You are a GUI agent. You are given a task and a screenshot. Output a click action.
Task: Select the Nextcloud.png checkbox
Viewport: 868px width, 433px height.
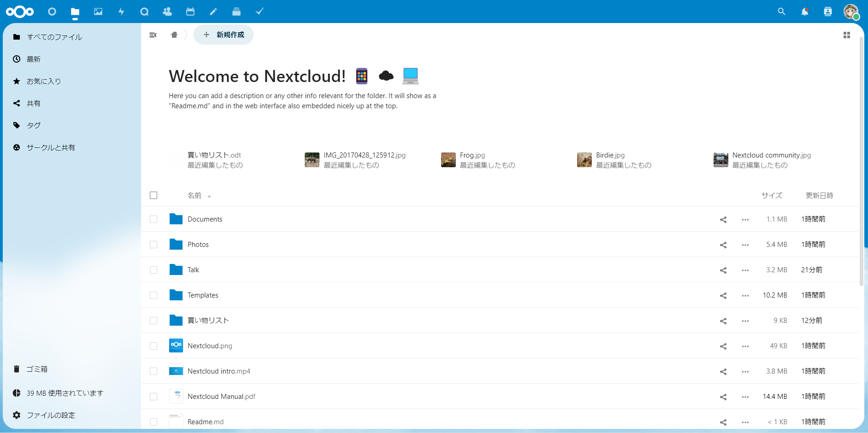click(x=154, y=346)
